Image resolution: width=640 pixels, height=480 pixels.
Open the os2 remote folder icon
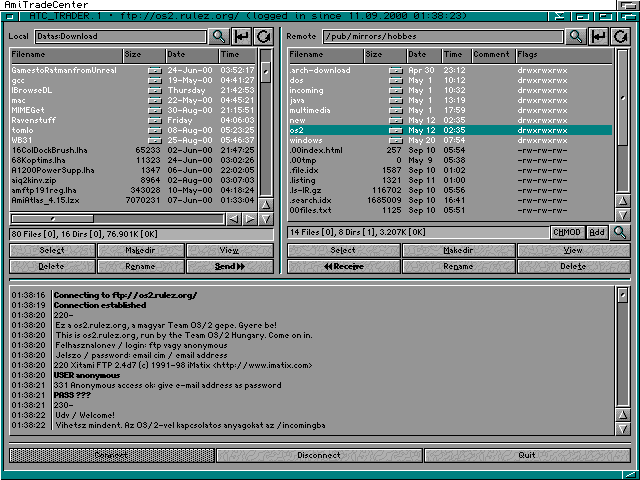[396, 130]
